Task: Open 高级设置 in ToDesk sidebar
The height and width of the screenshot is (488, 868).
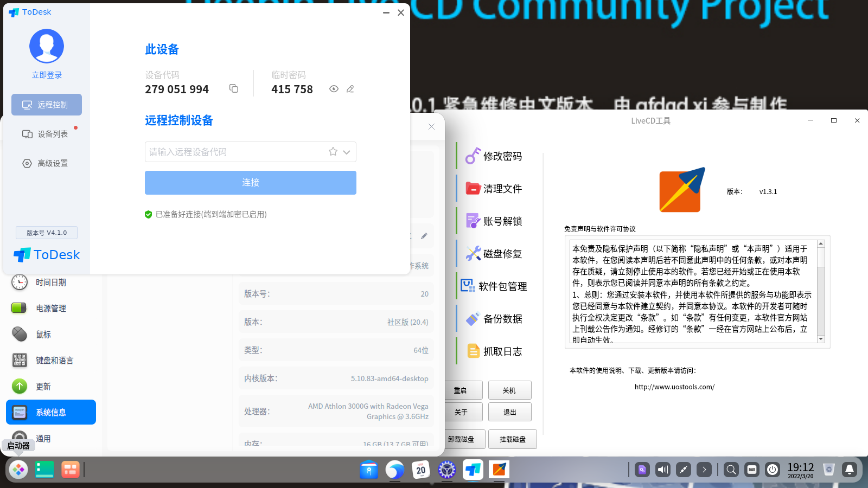Action: (47, 163)
